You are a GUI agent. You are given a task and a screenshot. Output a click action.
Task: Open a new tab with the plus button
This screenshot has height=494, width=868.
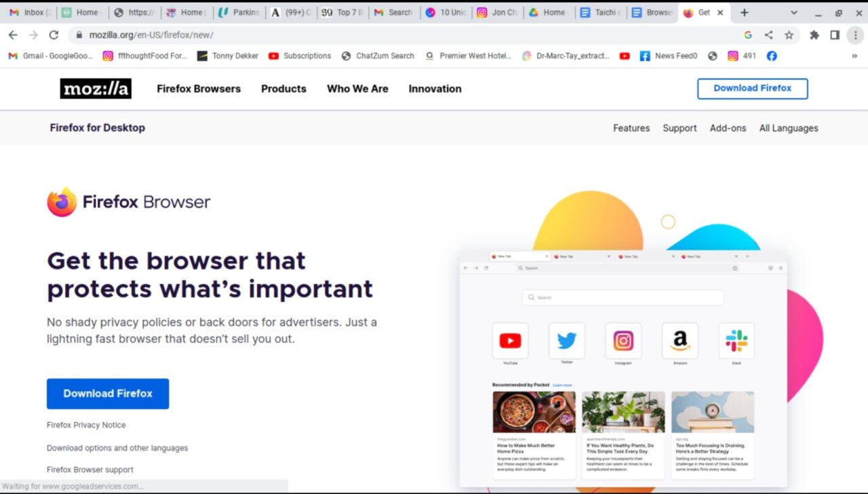744,12
